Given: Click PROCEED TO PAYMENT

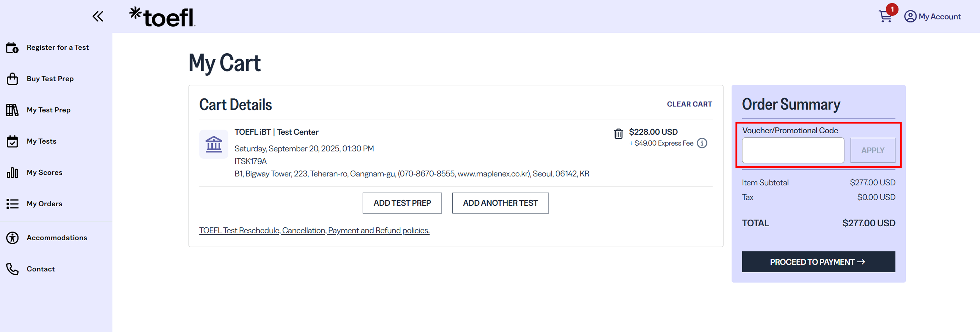Looking at the screenshot, I should pos(818,262).
